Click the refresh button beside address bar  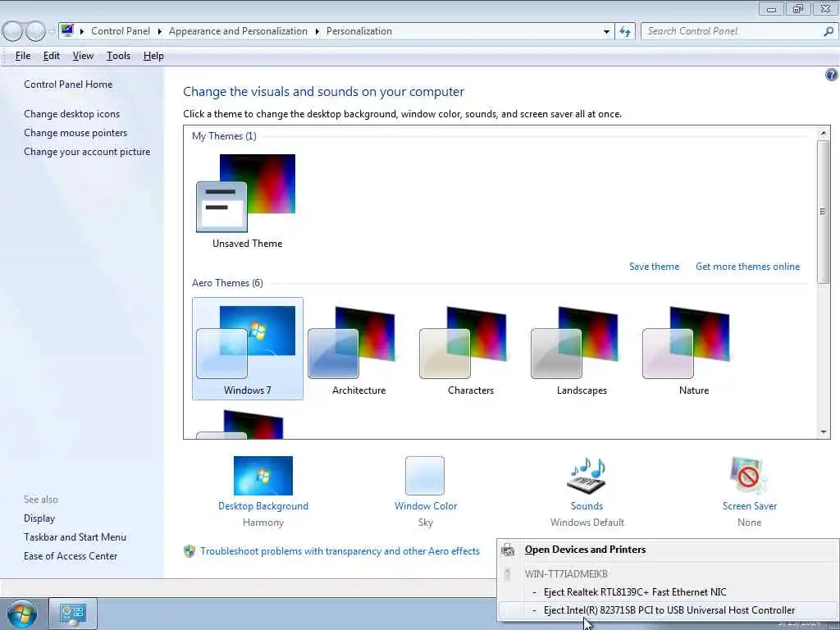[x=625, y=32]
